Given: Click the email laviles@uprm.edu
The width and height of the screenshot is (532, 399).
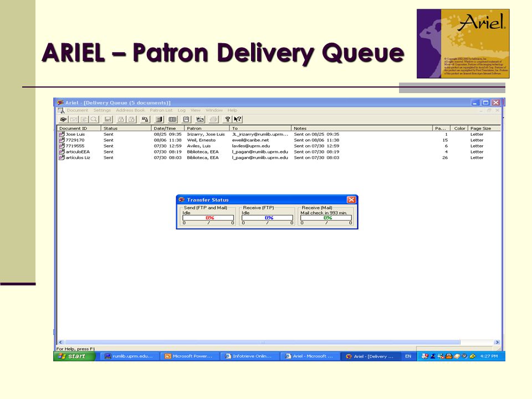Looking at the screenshot, I should pyautogui.click(x=250, y=146).
